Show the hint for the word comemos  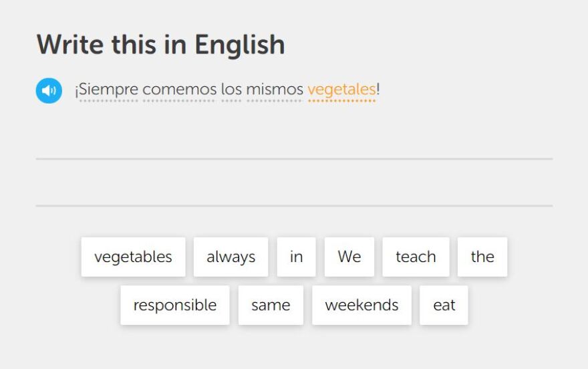click(x=180, y=90)
